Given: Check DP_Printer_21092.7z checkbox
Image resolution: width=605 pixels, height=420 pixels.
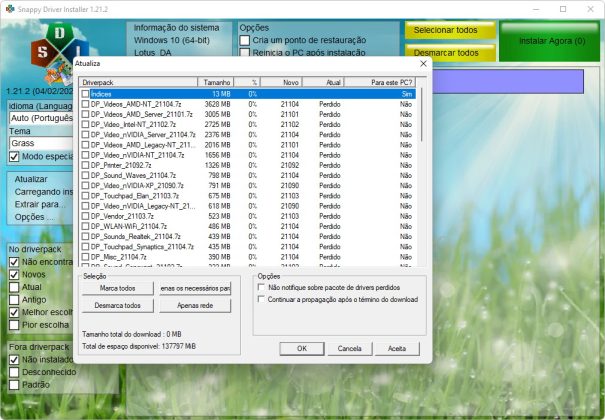Looking at the screenshot, I should (x=85, y=165).
